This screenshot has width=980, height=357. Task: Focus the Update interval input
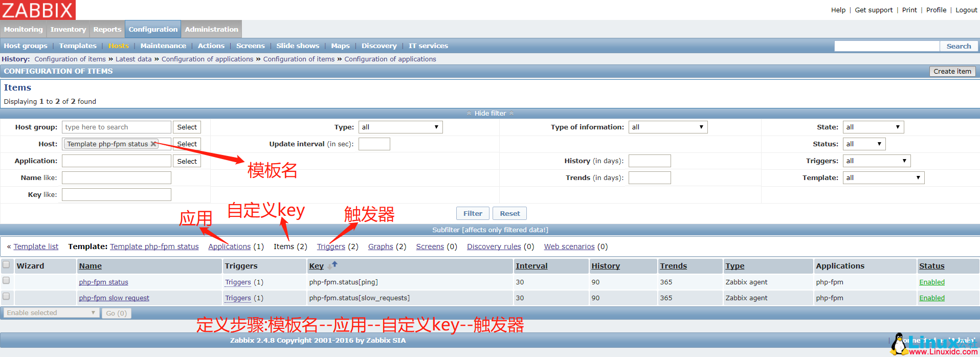coord(374,144)
